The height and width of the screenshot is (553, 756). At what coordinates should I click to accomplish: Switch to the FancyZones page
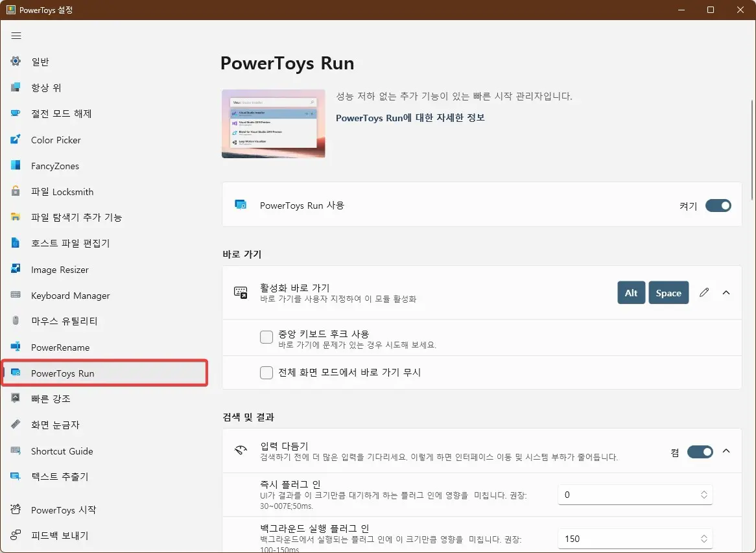pyautogui.click(x=104, y=165)
